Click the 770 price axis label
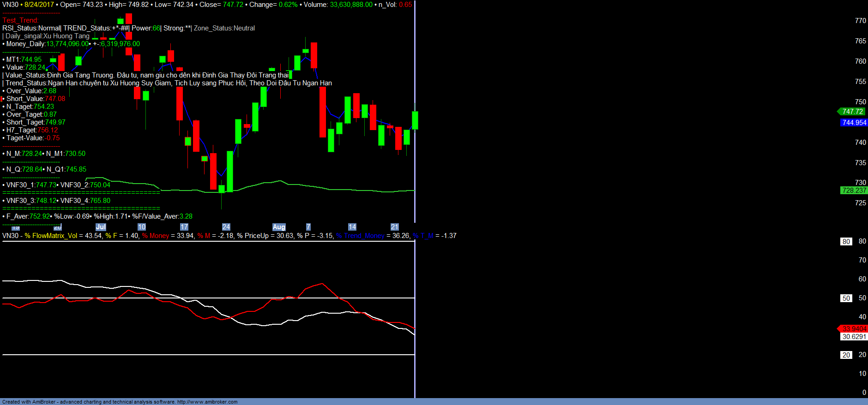The width and height of the screenshot is (868, 405). click(860, 21)
